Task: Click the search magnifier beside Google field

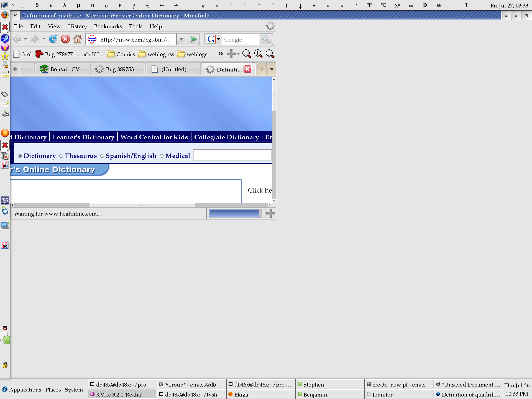Action: coord(266,39)
